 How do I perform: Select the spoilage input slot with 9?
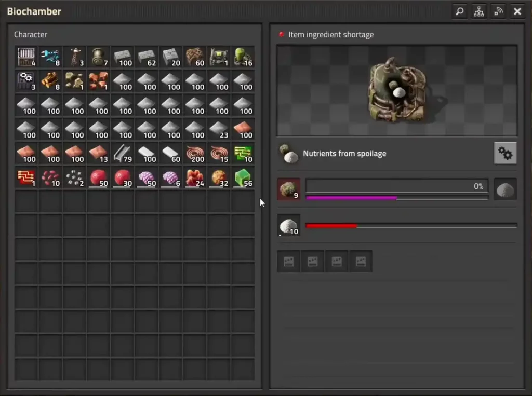point(288,189)
